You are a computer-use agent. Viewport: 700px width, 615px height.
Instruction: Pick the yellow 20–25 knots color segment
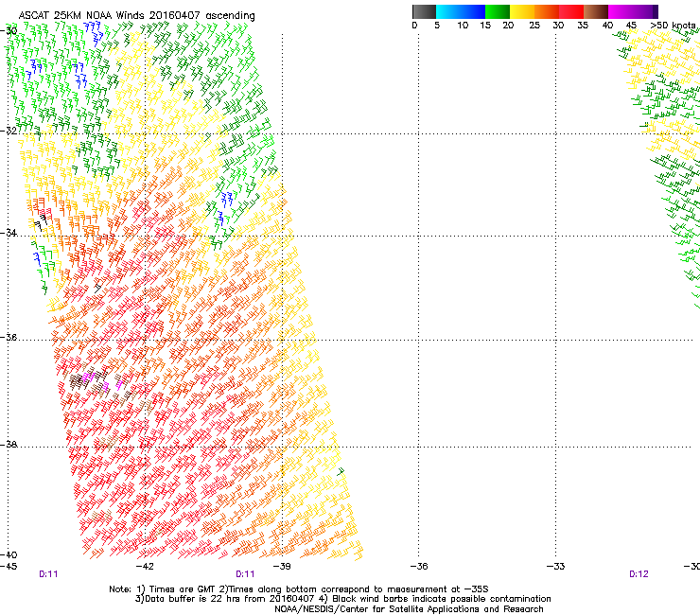pos(522,11)
